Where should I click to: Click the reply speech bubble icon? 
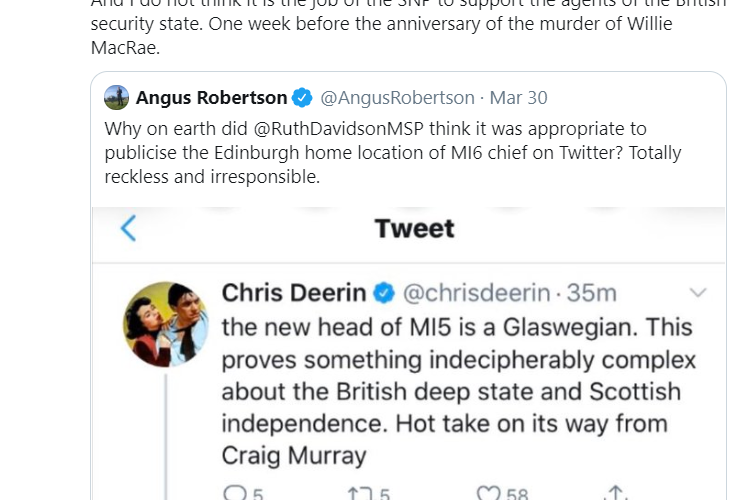point(234,492)
